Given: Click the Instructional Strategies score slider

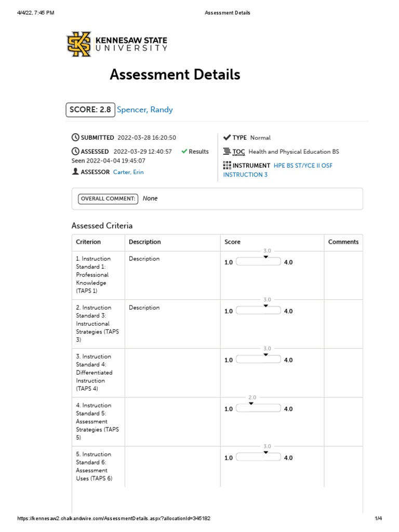Looking at the screenshot, I should click(x=259, y=311).
